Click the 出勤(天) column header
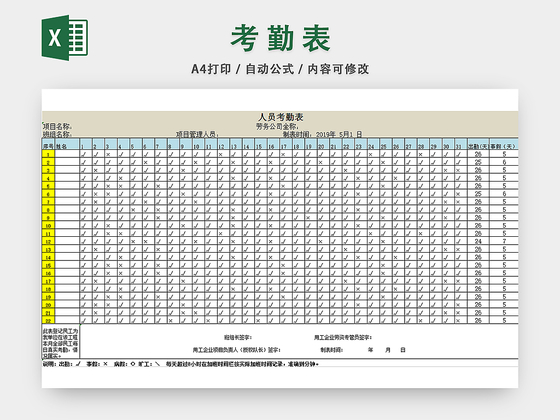Image resolution: width=560 pixels, height=420 pixels. pyautogui.click(x=478, y=144)
